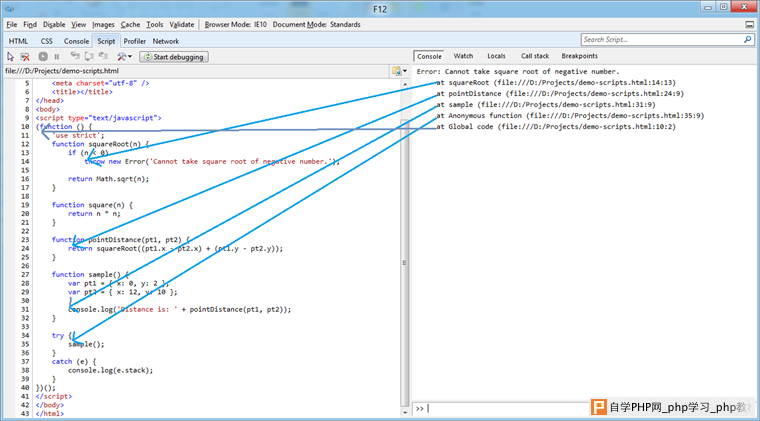Open the Disable menu
This screenshot has width=760, height=421.
(x=54, y=24)
